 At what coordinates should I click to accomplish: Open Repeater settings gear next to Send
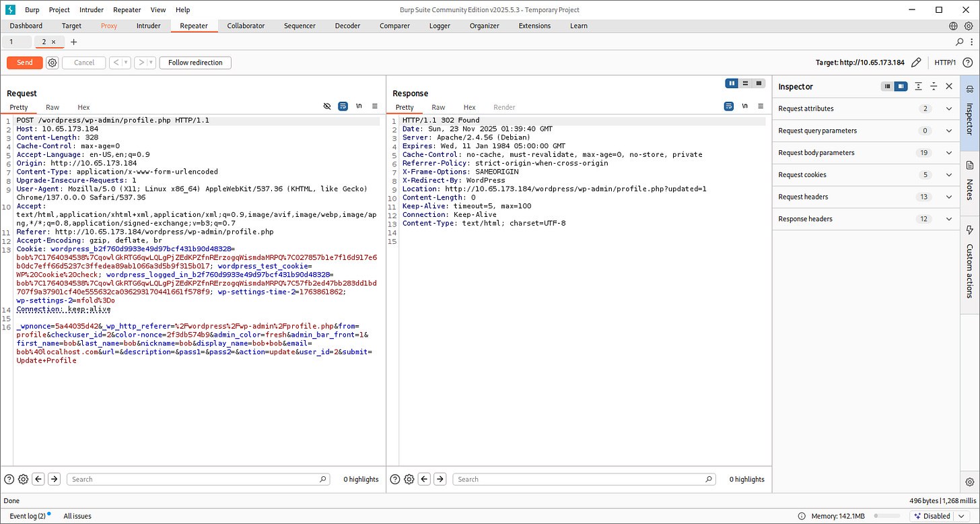point(53,63)
